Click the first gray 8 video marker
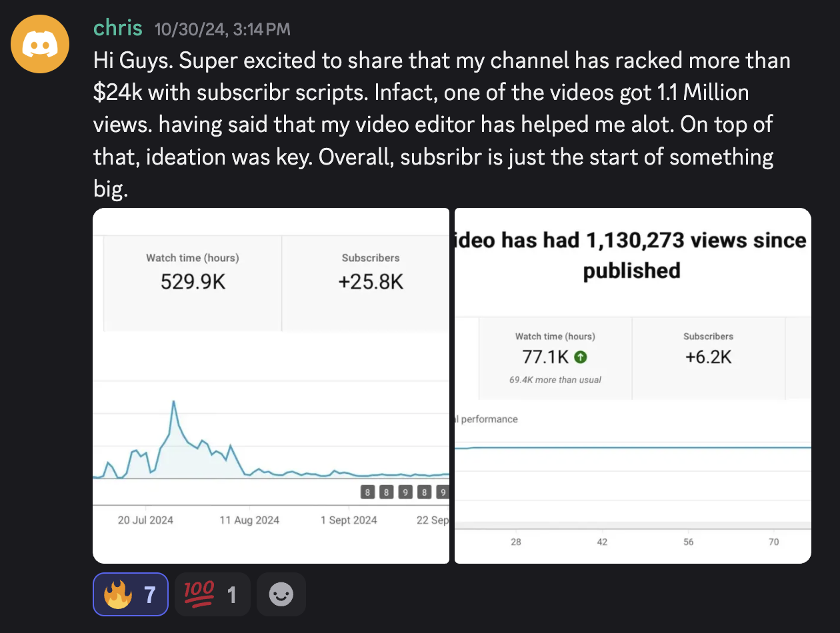The image size is (840, 633). (x=367, y=493)
